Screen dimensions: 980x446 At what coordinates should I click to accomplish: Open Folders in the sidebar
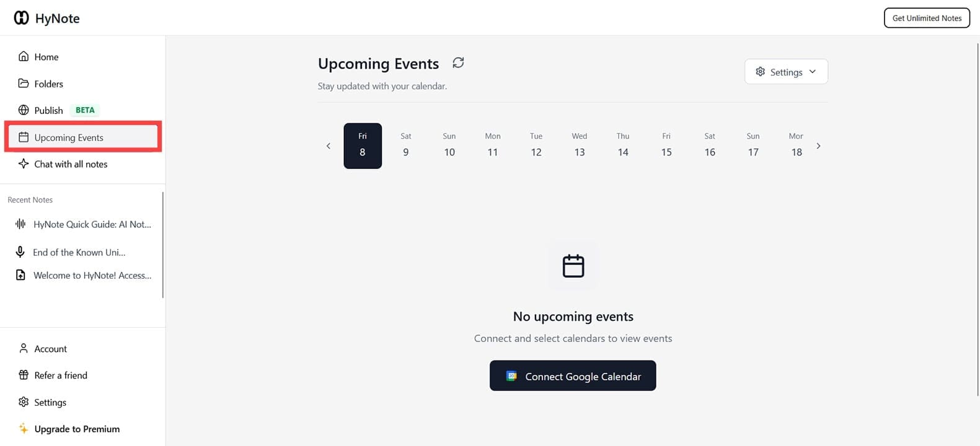coord(83,84)
